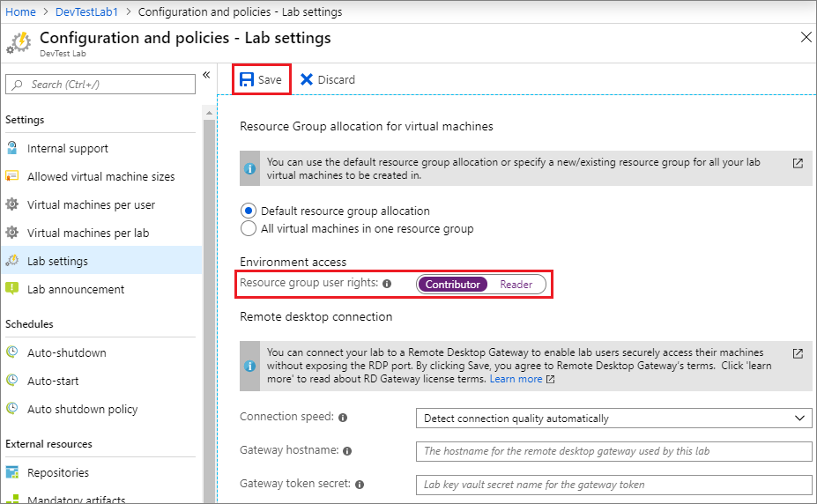Open the Connection speed dropdown
The height and width of the screenshot is (504, 817).
point(613,418)
